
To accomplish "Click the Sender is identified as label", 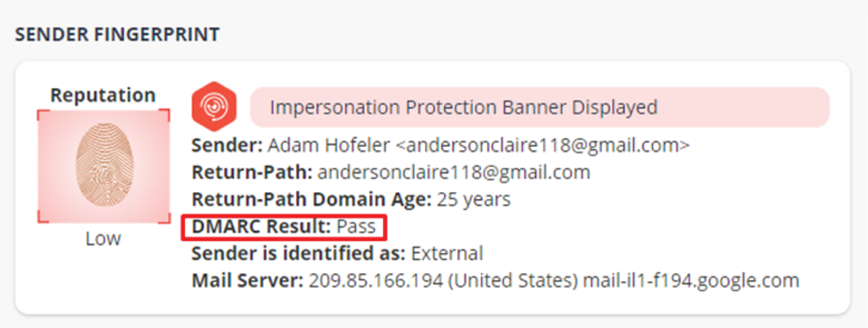I will pyautogui.click(x=298, y=254).
